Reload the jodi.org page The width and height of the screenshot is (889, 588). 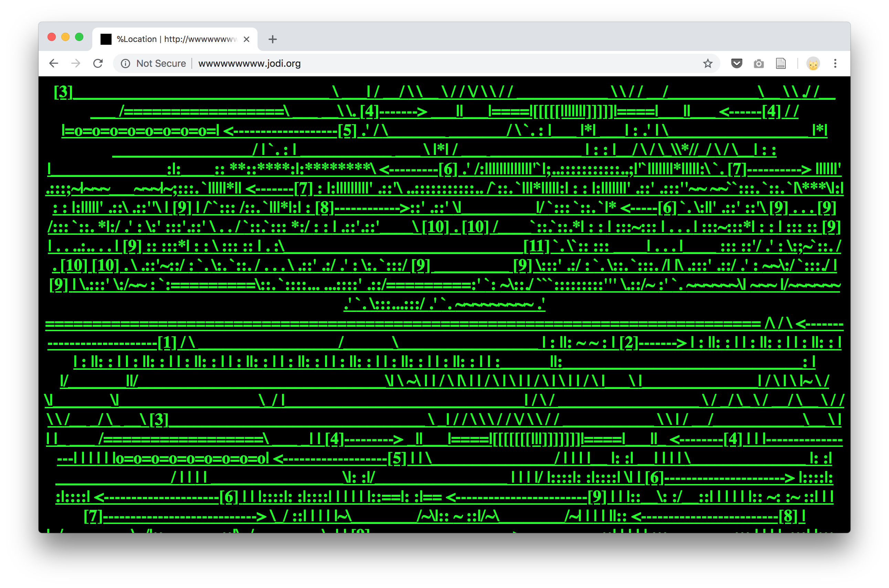98,63
